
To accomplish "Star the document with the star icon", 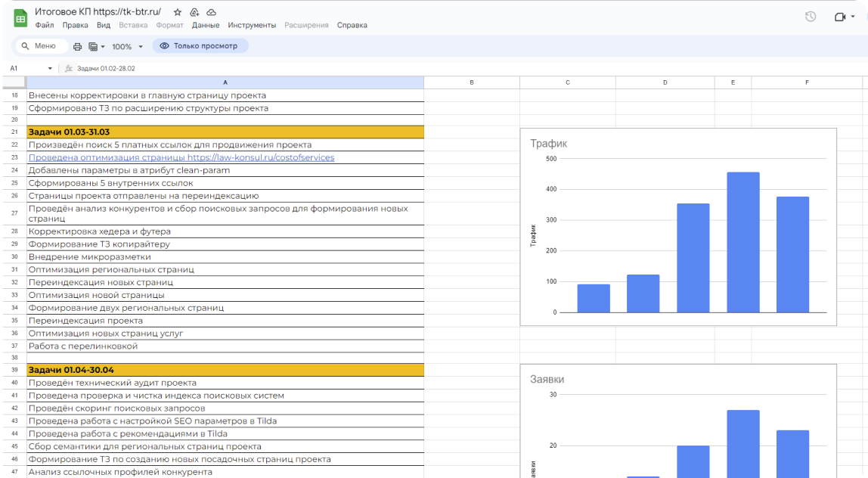I will pyautogui.click(x=177, y=13).
